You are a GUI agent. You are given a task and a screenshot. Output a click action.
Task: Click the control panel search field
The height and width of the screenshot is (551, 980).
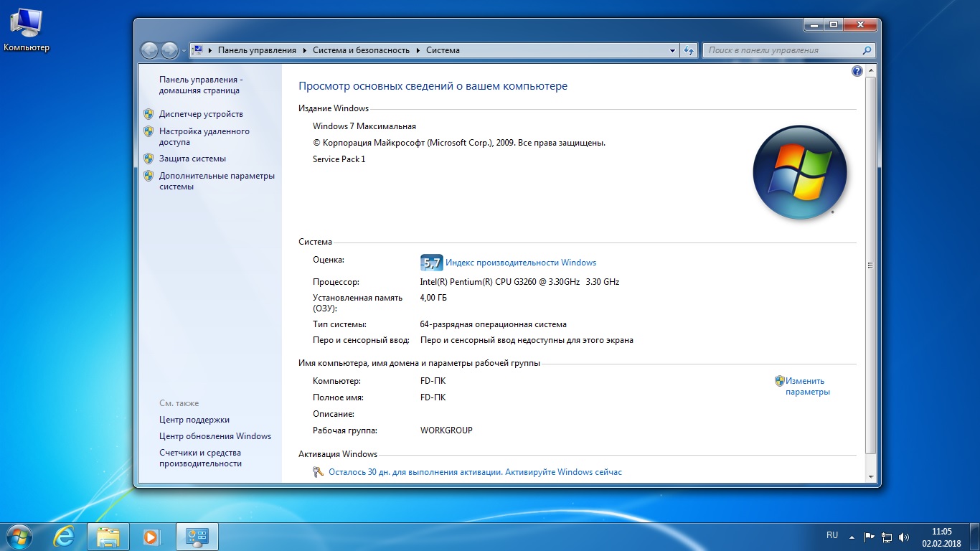[782, 50]
